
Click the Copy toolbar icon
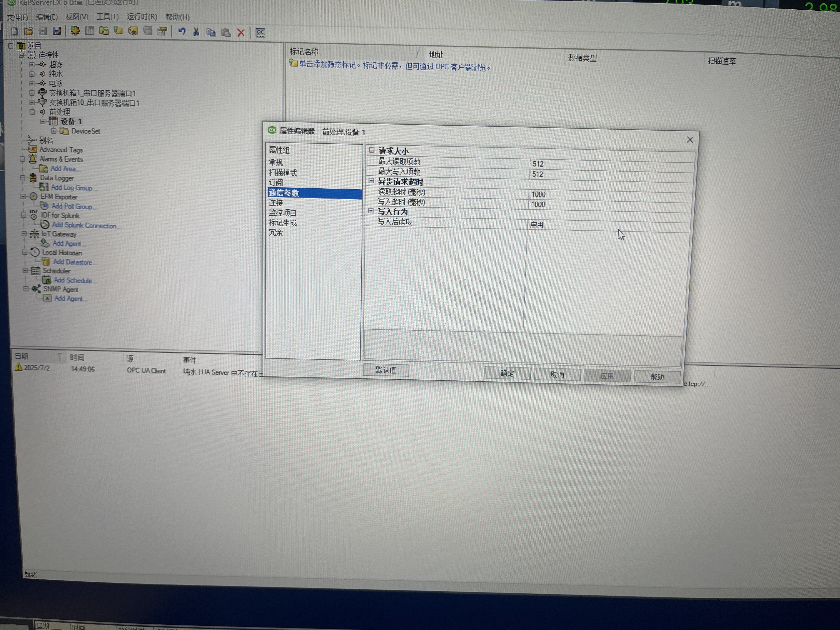click(211, 32)
